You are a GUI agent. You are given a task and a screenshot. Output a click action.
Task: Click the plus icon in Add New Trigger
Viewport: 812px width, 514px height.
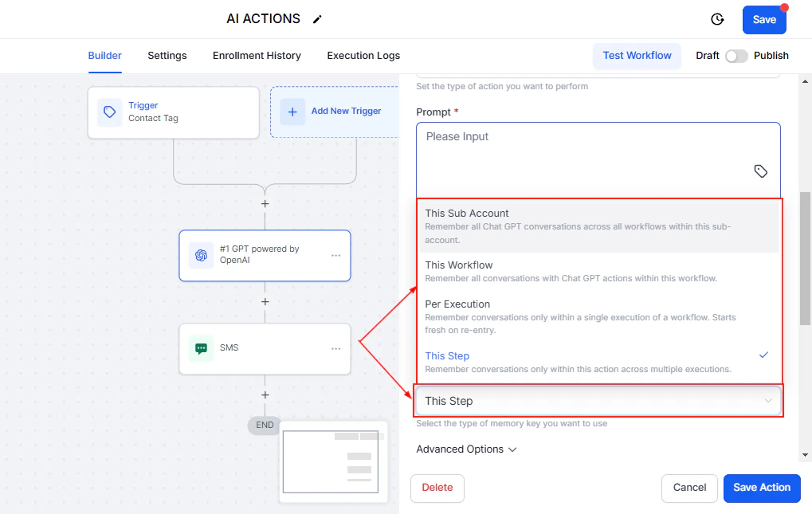[292, 112]
